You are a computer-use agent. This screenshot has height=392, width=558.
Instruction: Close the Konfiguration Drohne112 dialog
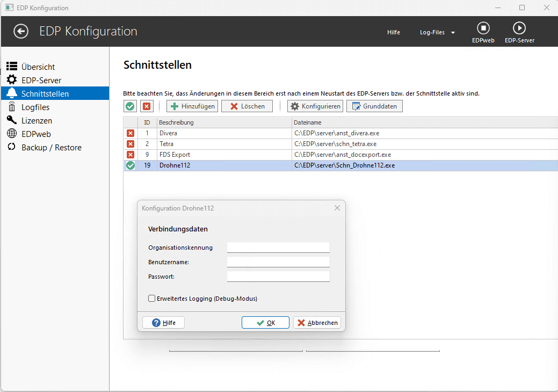(x=337, y=208)
